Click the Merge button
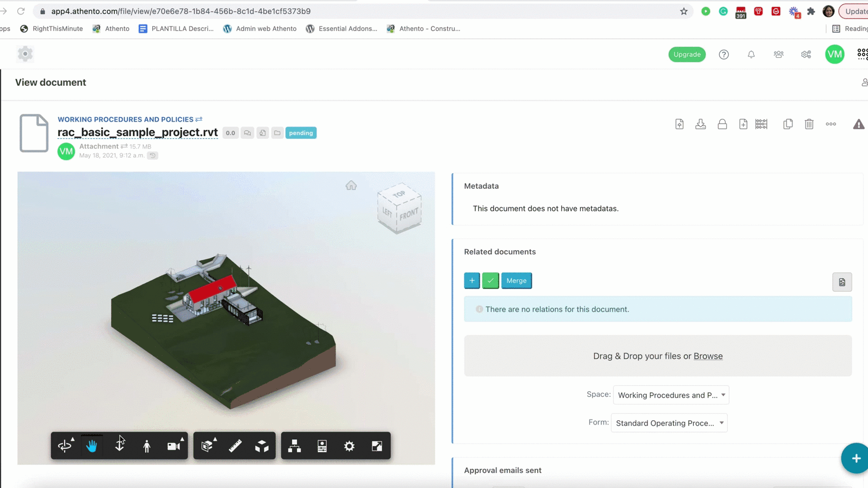 coord(516,281)
